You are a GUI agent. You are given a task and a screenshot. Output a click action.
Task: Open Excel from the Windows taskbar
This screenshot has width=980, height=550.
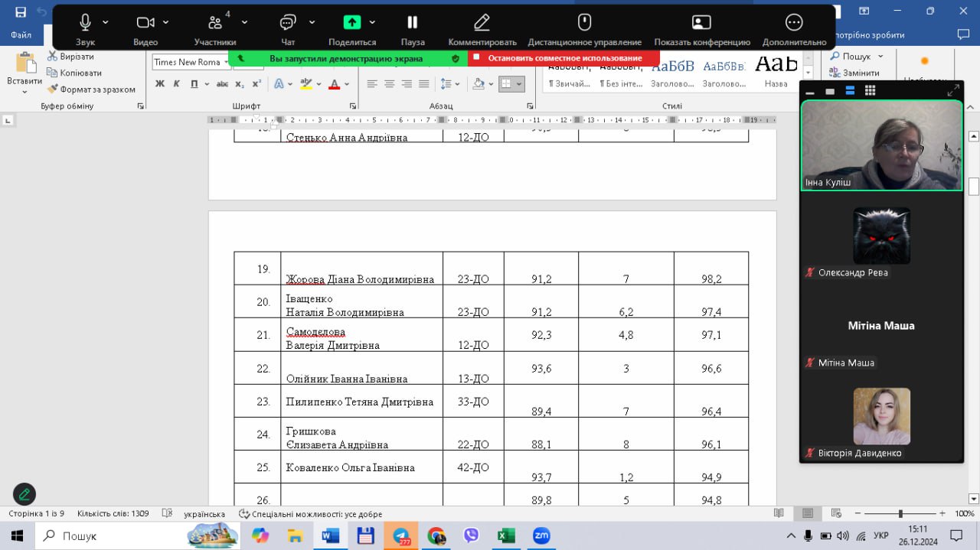(x=505, y=535)
